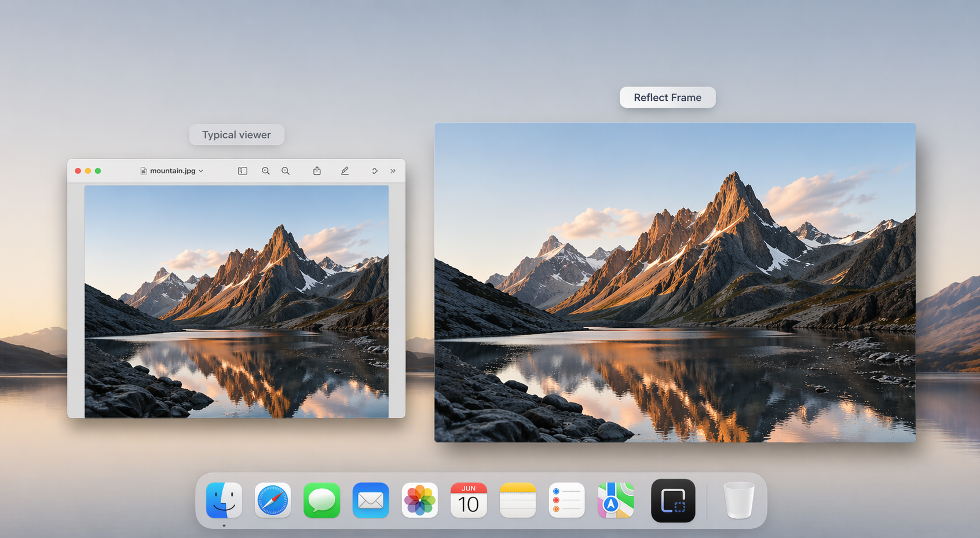Close the typical viewer window with the red button
The image size is (980, 538).
(78, 171)
